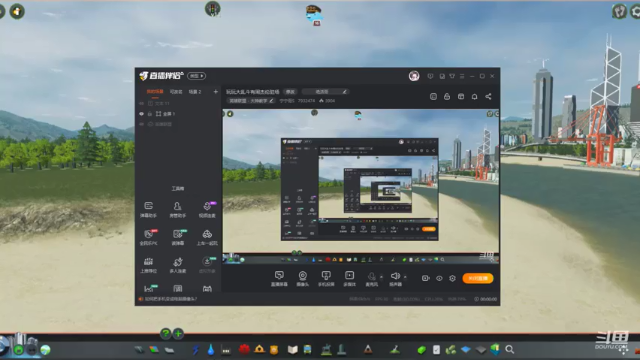Open the hamburger menu in the title bar
The height and width of the screenshot is (360, 640).
tap(462, 76)
